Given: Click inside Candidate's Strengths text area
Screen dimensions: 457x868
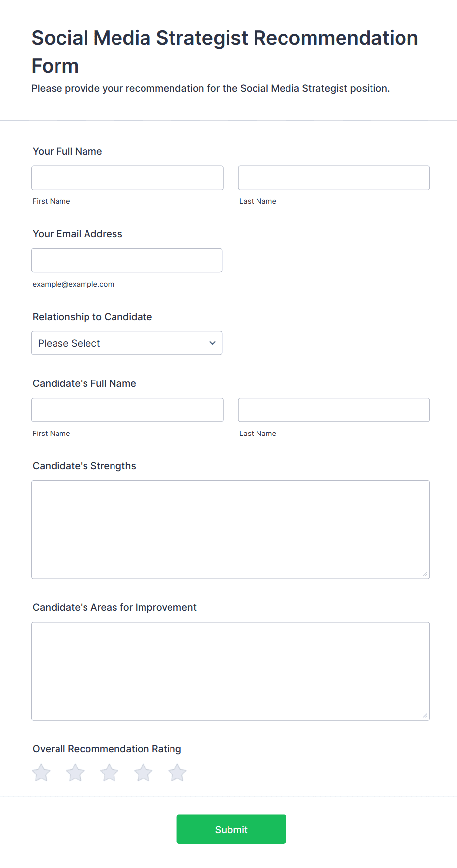Looking at the screenshot, I should click(x=230, y=529).
